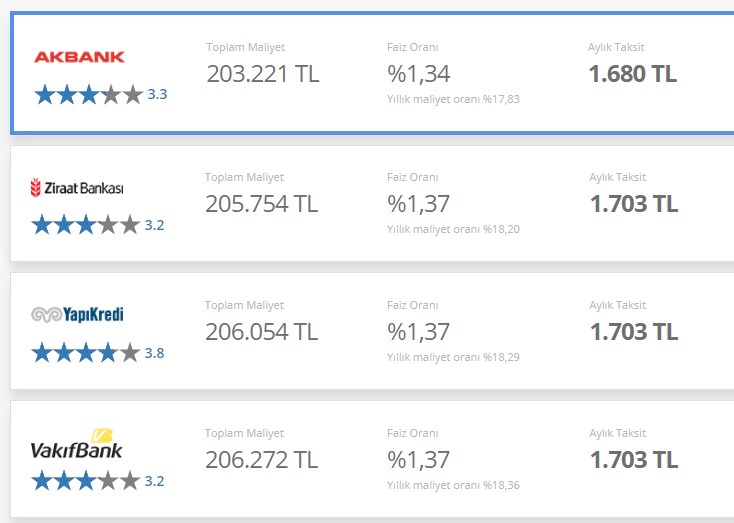Click Ziraat Bankası's 3.2 rating number
Screen dimensions: 734x523
pyautogui.click(x=154, y=225)
